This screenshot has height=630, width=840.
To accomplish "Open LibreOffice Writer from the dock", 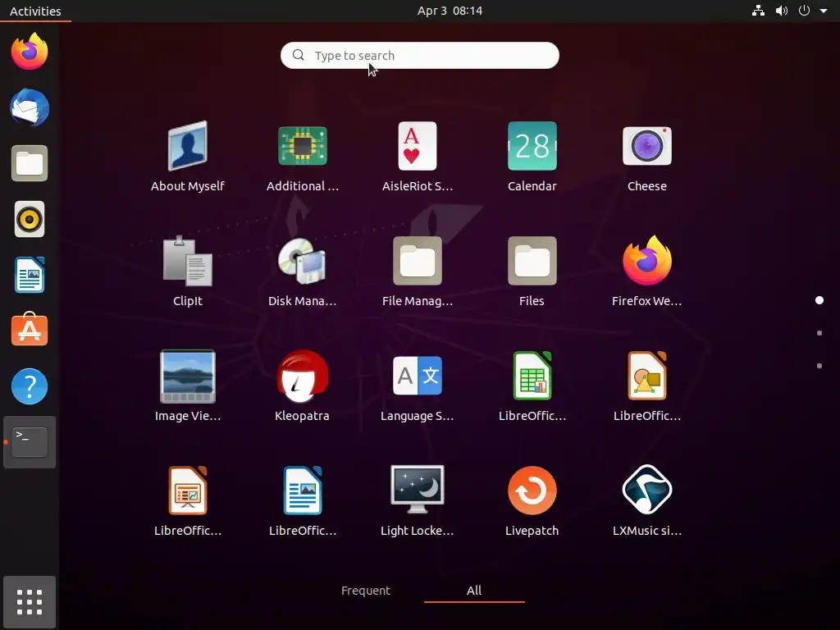I will [x=30, y=275].
